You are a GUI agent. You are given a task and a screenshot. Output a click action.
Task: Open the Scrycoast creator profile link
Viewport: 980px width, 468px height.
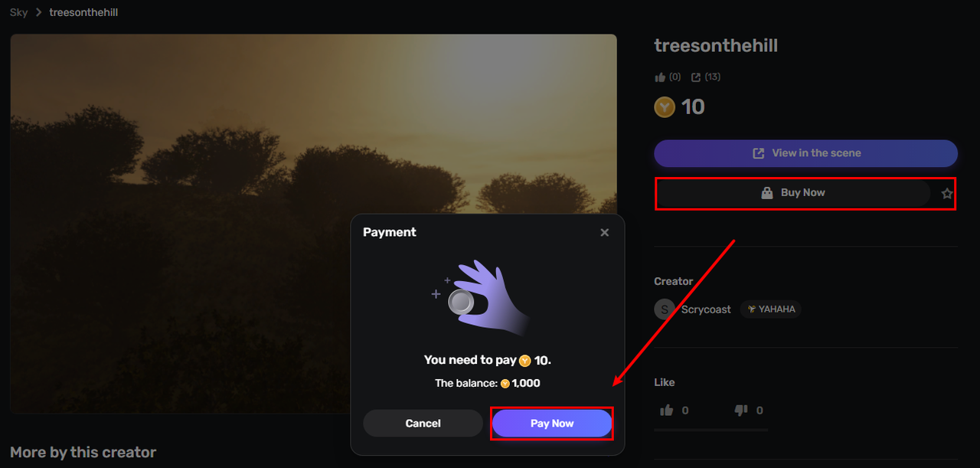[x=706, y=309]
